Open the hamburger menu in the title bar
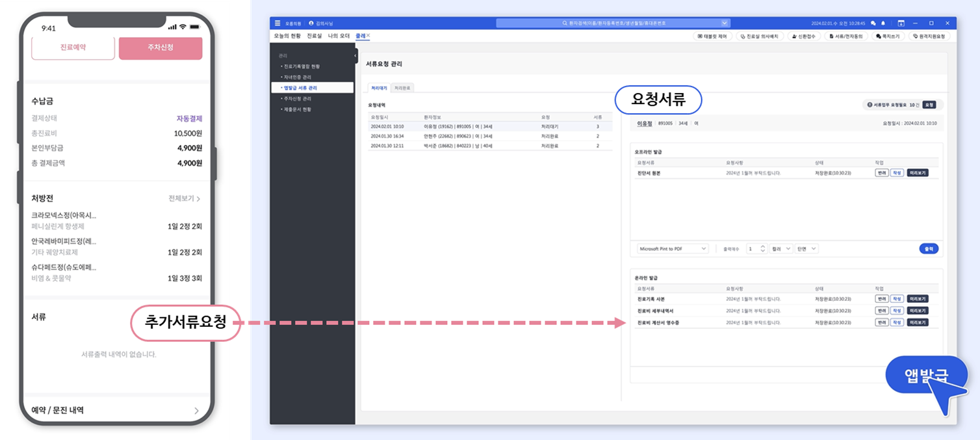980x440 pixels. tap(277, 23)
